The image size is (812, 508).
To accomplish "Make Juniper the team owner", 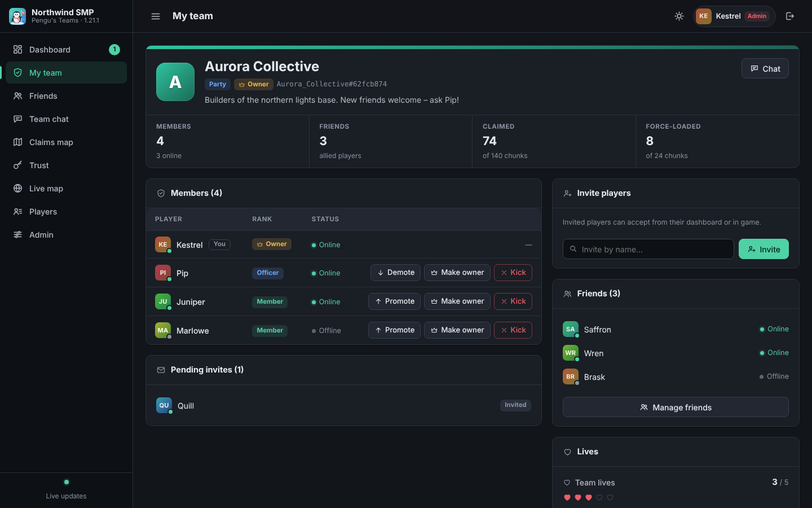I will point(457,301).
